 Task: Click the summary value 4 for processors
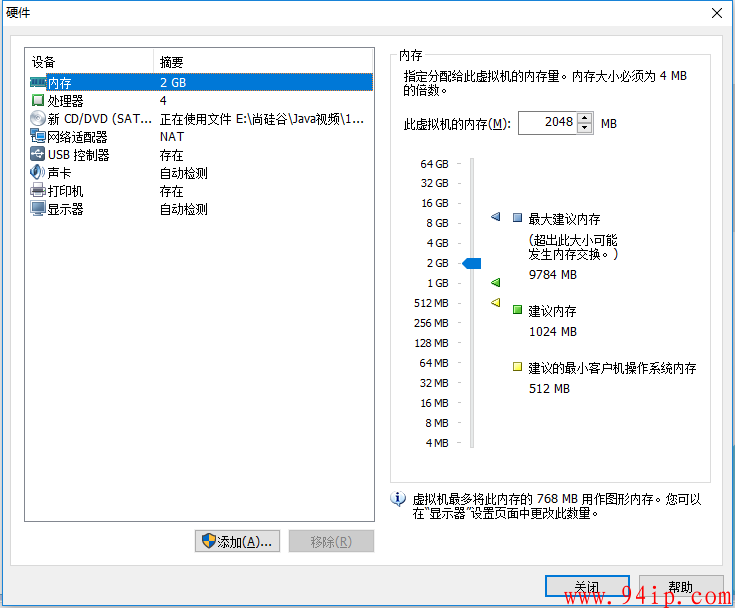coord(163,100)
